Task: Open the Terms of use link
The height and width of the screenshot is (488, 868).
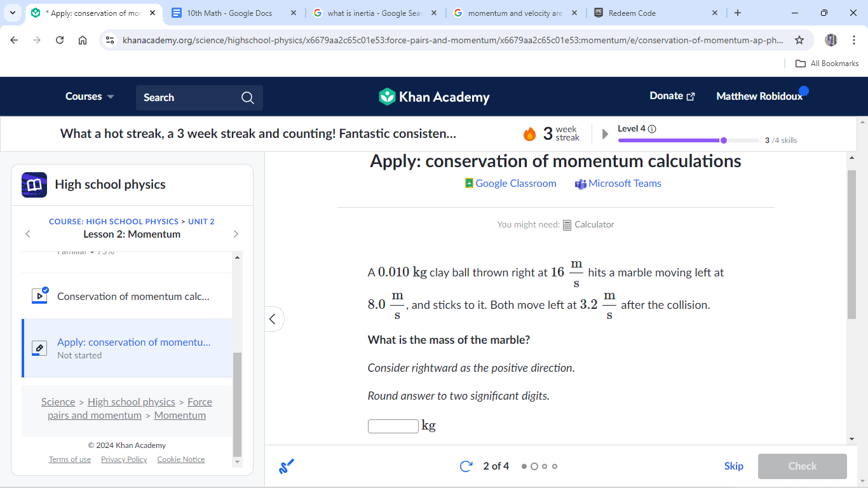Action: 70,459
